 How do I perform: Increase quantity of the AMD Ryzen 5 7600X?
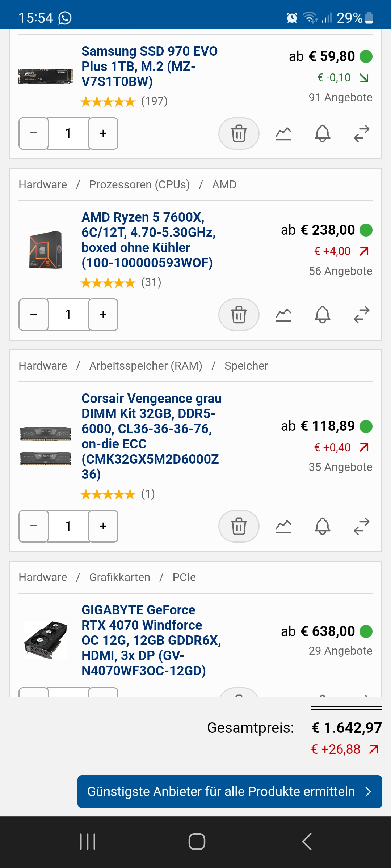pyautogui.click(x=103, y=315)
